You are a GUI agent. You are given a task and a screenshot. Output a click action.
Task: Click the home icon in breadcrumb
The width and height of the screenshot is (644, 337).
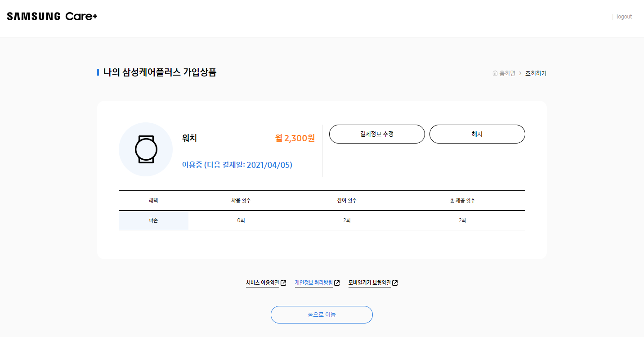pos(495,73)
